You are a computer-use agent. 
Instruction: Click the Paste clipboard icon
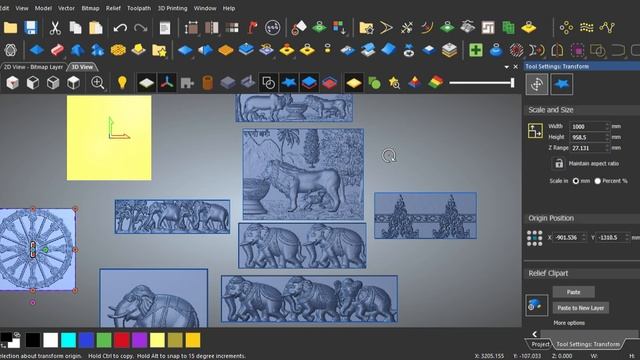point(96,28)
